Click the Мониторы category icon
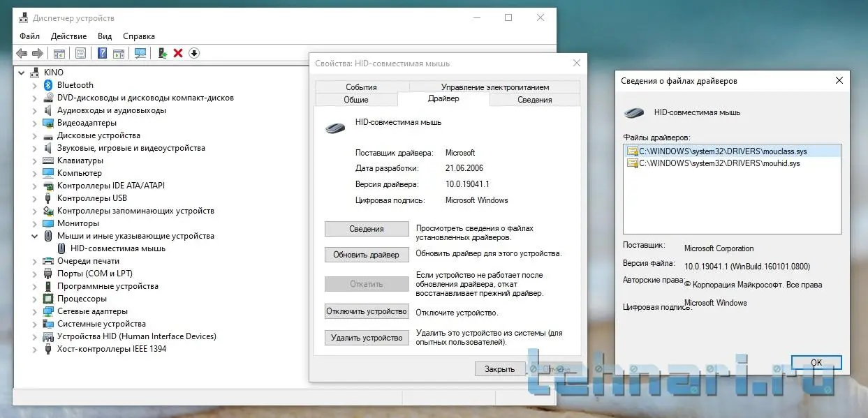The image size is (868, 418). [x=48, y=223]
